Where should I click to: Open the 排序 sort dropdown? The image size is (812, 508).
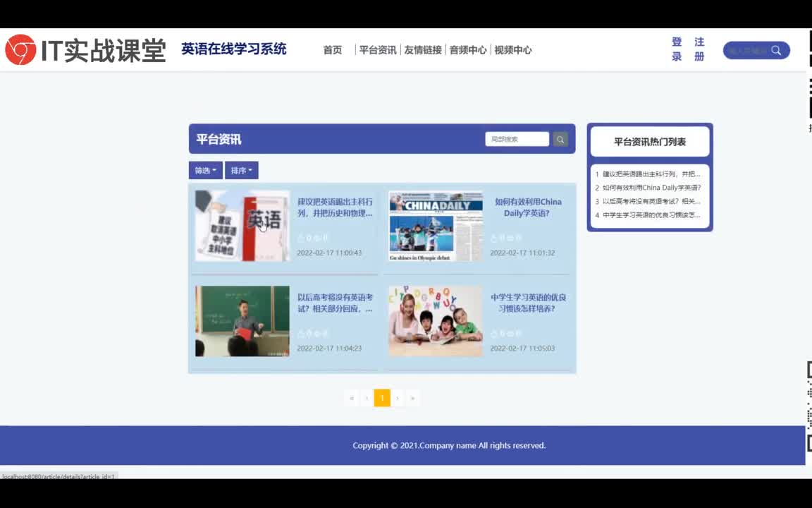coord(241,170)
